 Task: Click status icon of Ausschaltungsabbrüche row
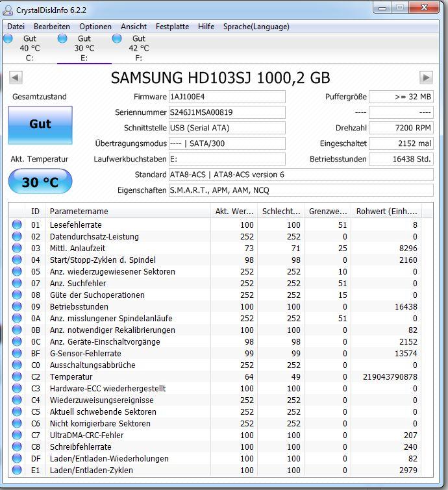coord(17,365)
